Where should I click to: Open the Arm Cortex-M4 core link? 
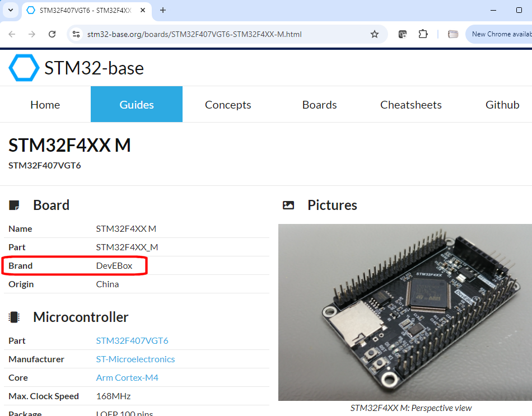click(127, 378)
